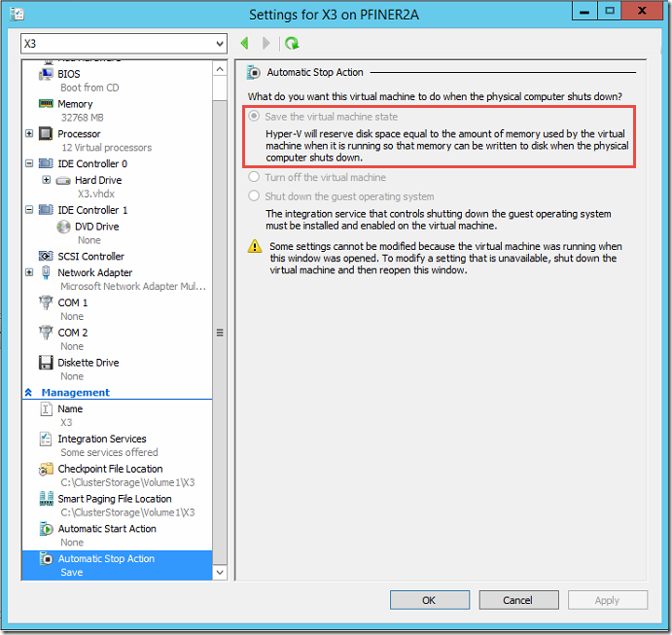Click the Automatic Start Action icon
Viewport: 672px width, 635px height.
pyautogui.click(x=46, y=529)
